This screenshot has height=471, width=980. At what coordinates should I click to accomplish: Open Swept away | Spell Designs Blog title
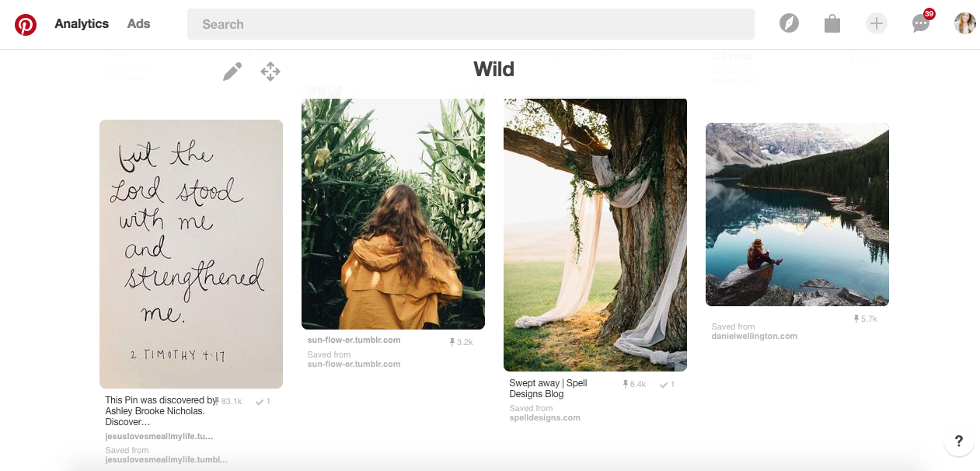tap(548, 389)
